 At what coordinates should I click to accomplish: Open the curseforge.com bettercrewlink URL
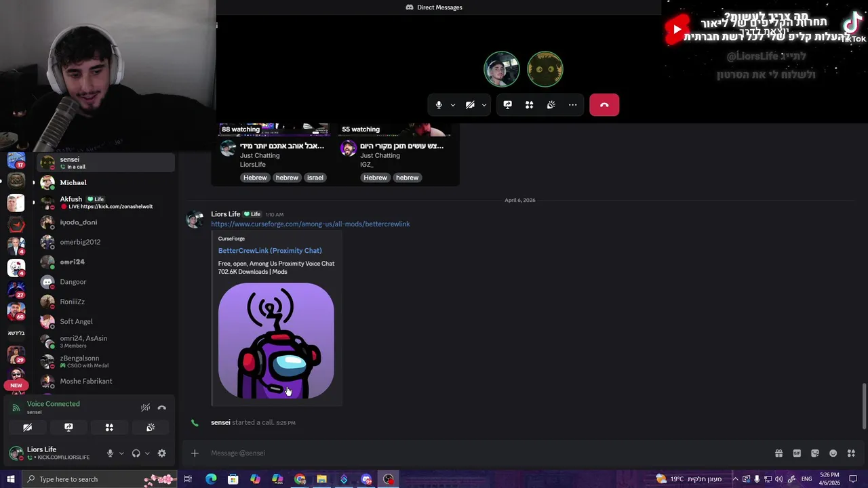[x=310, y=224]
